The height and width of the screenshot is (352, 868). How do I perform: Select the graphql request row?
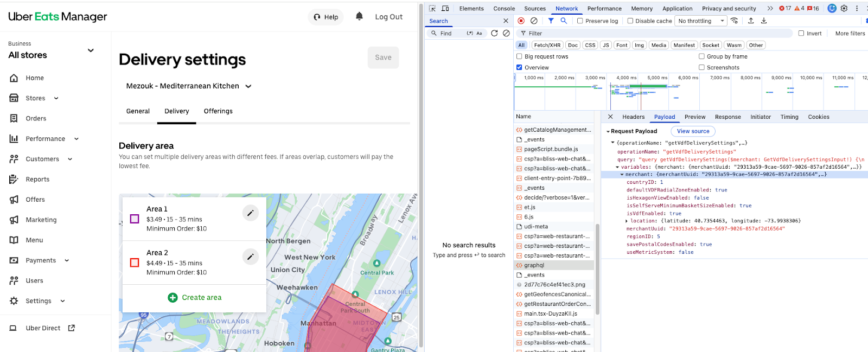(x=553, y=265)
